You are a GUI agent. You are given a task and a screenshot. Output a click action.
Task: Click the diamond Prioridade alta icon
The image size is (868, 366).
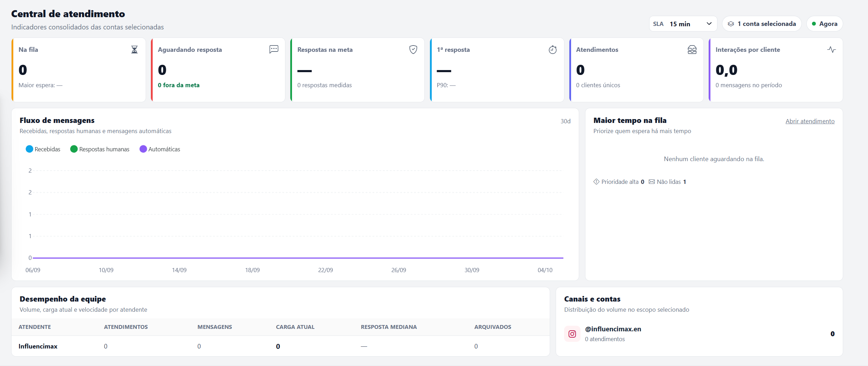596,181
